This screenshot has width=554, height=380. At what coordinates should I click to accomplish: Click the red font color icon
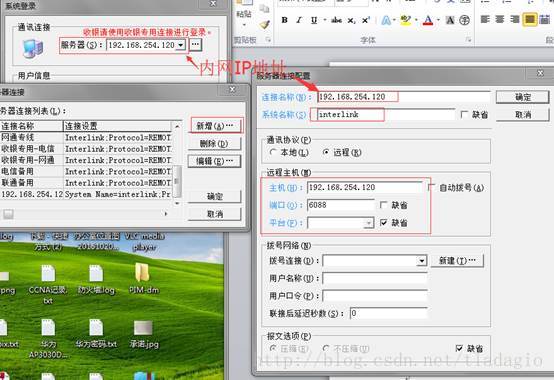tap(428, 20)
